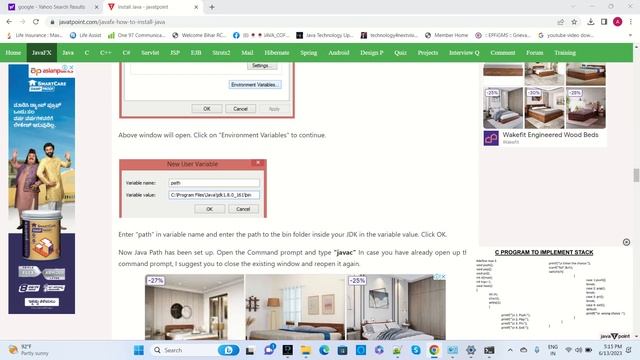
Task: Select Quiz in navigation bar
Action: pyautogui.click(x=400, y=53)
